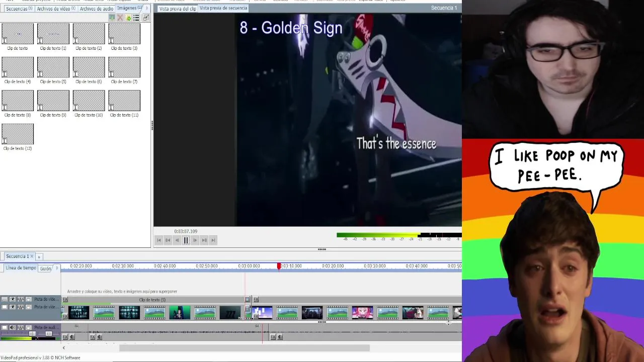Lock the audio track

[29, 327]
